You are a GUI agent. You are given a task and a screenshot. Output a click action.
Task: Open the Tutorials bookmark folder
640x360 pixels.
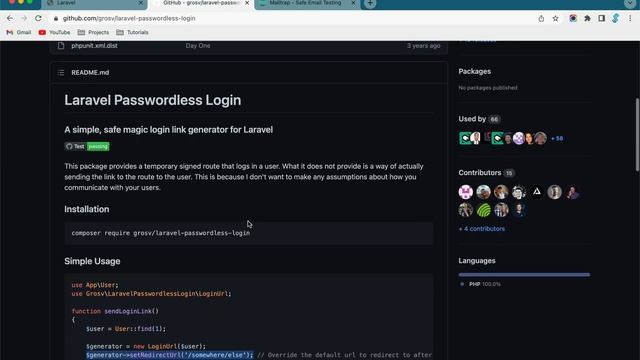[x=132, y=32]
